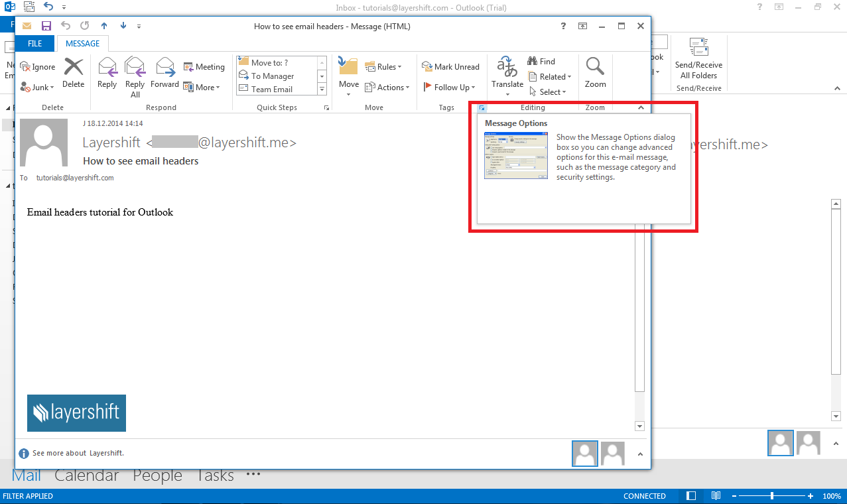The image size is (847, 504).
Task: Click the Save icon on the quick access toolbar
Action: click(46, 26)
